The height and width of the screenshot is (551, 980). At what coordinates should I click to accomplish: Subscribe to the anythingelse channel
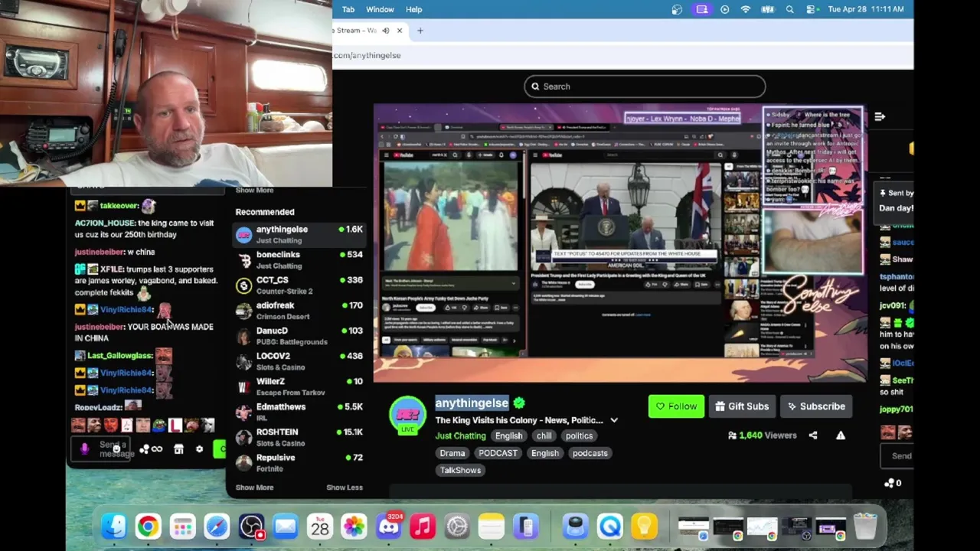816,406
